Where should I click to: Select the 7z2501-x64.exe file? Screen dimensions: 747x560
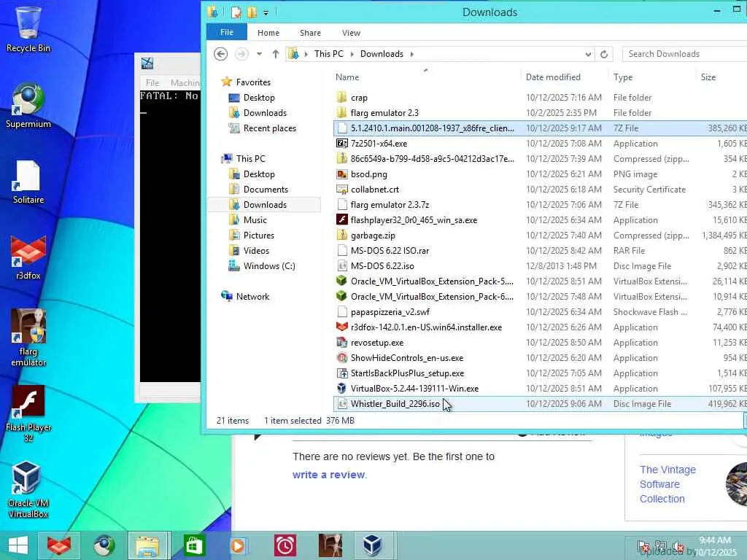click(379, 144)
